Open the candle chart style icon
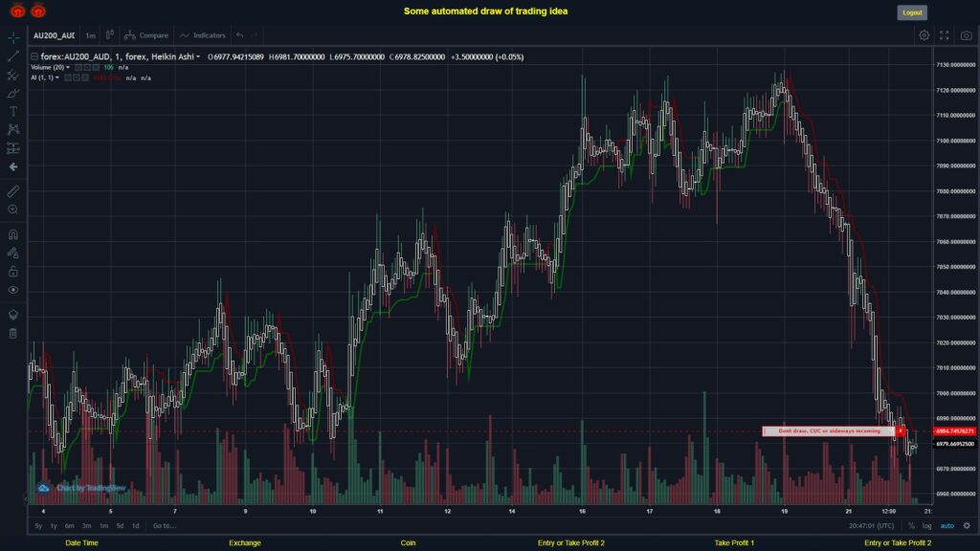 point(110,35)
